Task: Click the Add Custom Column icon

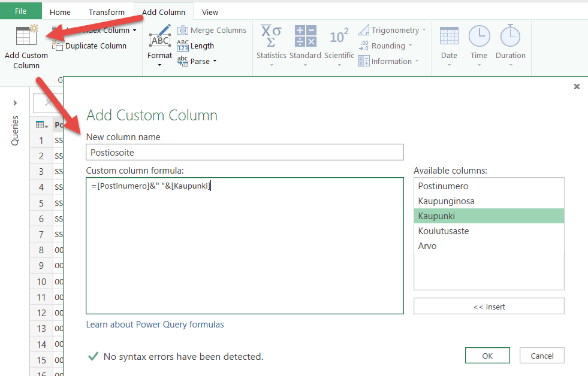Action: 26,36
